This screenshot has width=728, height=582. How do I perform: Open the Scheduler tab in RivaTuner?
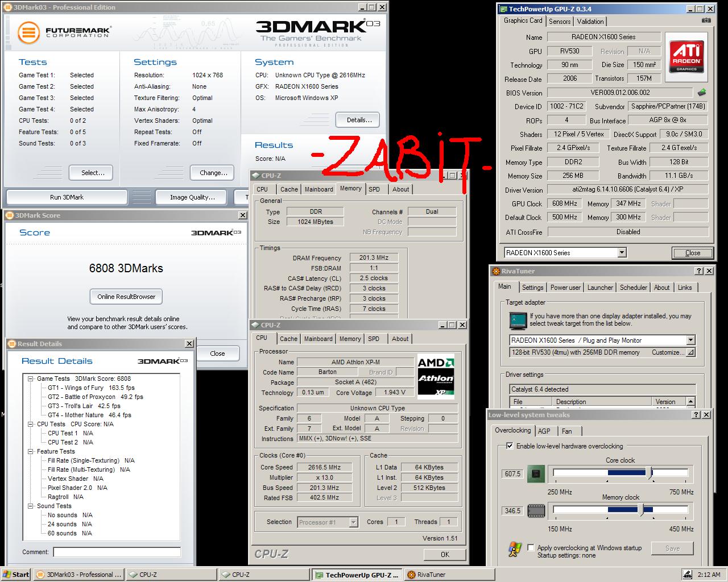[634, 288]
